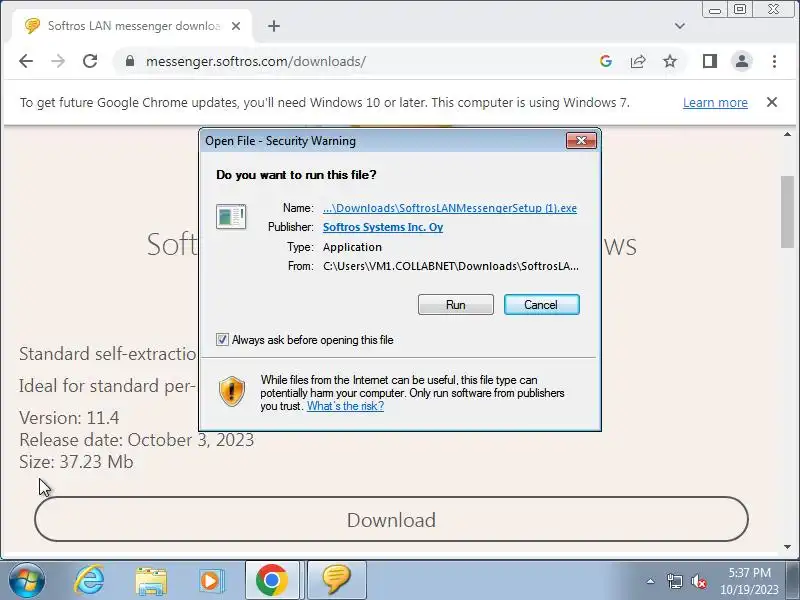Click the muted volume tray icon
Image resolution: width=800 pixels, height=600 pixels.
coord(699,581)
